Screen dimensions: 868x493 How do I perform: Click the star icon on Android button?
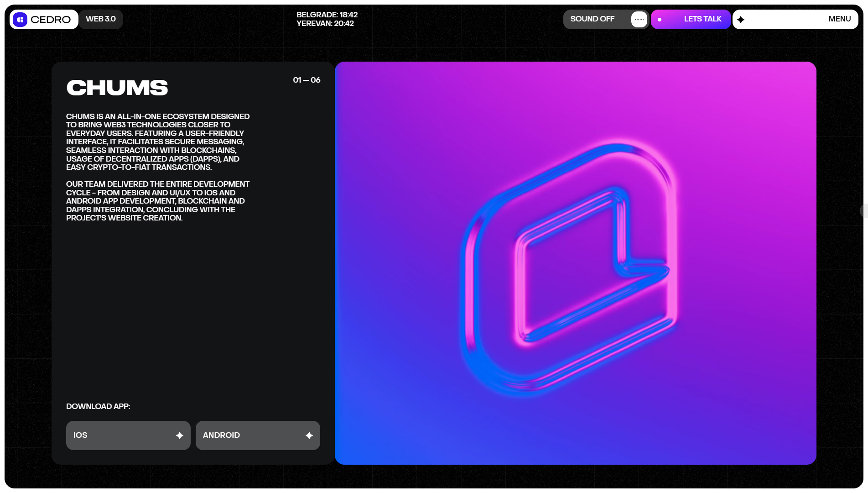tap(309, 435)
